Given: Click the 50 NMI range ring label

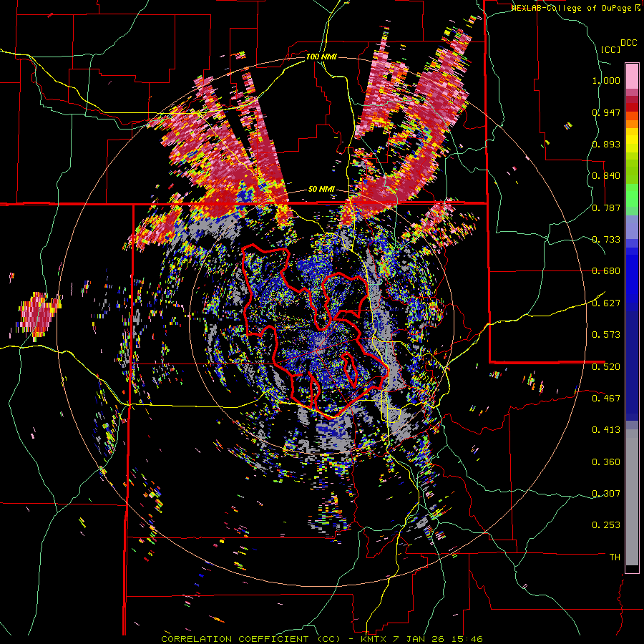Looking at the screenshot, I should pyautogui.click(x=321, y=190).
